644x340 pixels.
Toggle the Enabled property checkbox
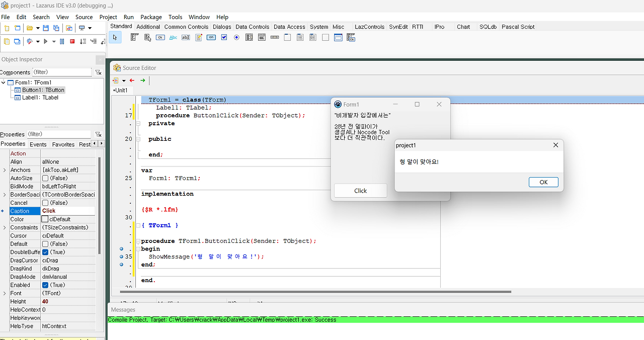pyautogui.click(x=45, y=285)
